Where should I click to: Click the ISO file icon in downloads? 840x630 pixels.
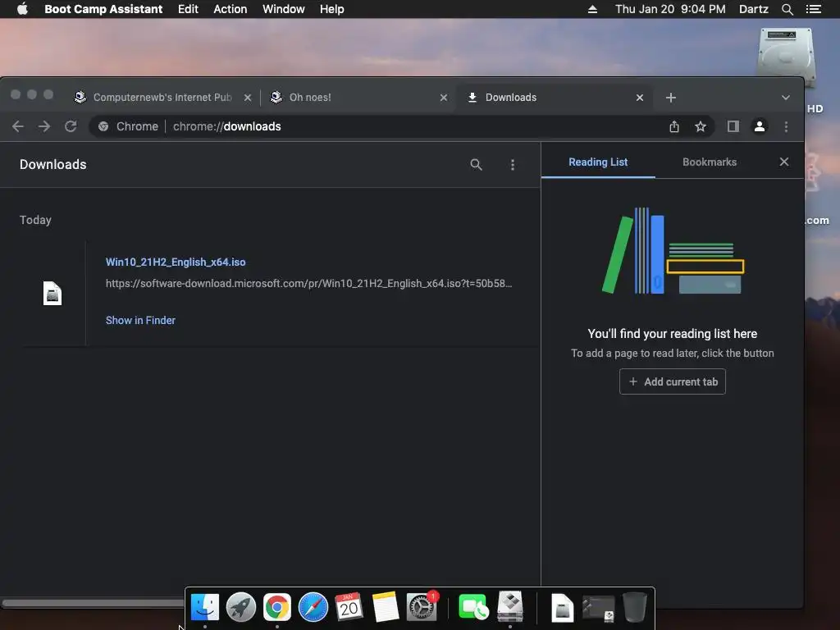52,294
